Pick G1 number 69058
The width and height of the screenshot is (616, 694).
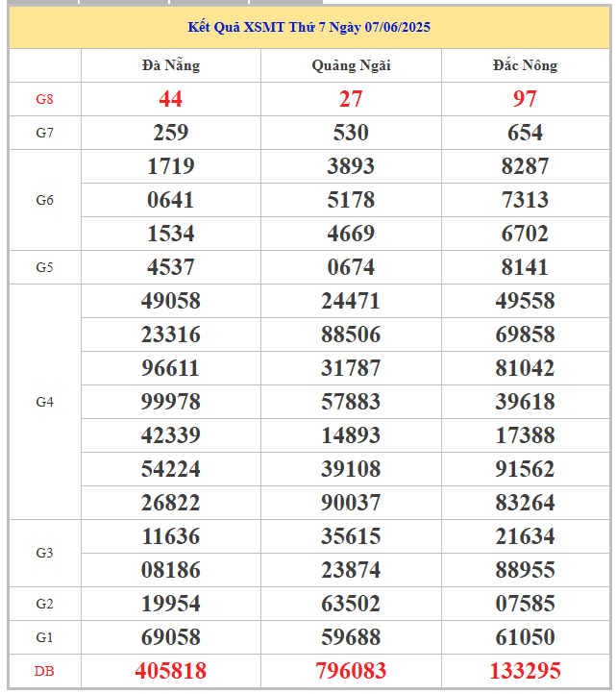click(x=171, y=637)
